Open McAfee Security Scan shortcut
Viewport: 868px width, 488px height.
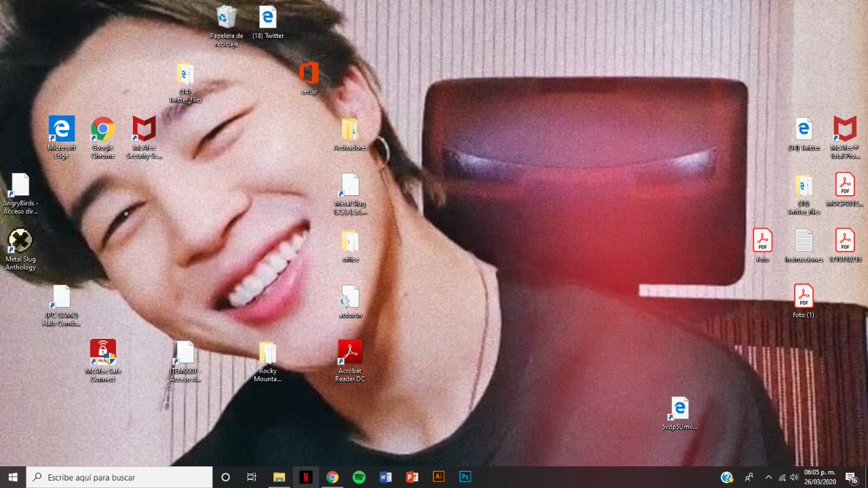144,129
